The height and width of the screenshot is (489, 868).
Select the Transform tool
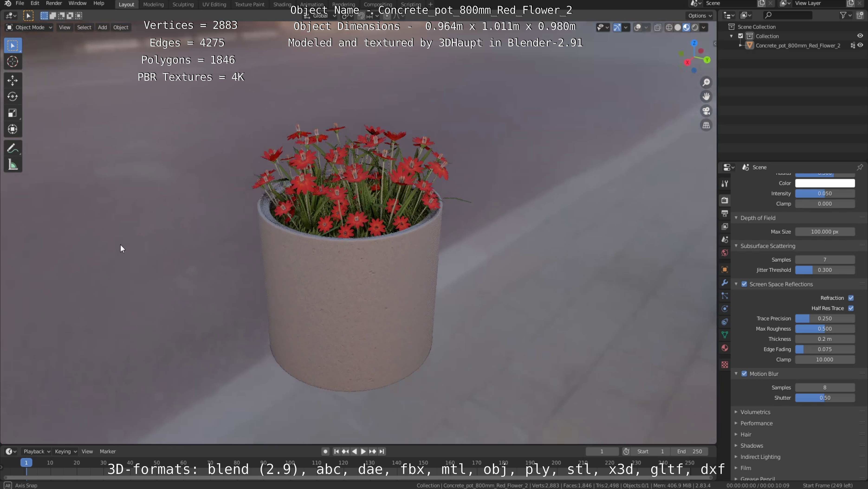[13, 129]
